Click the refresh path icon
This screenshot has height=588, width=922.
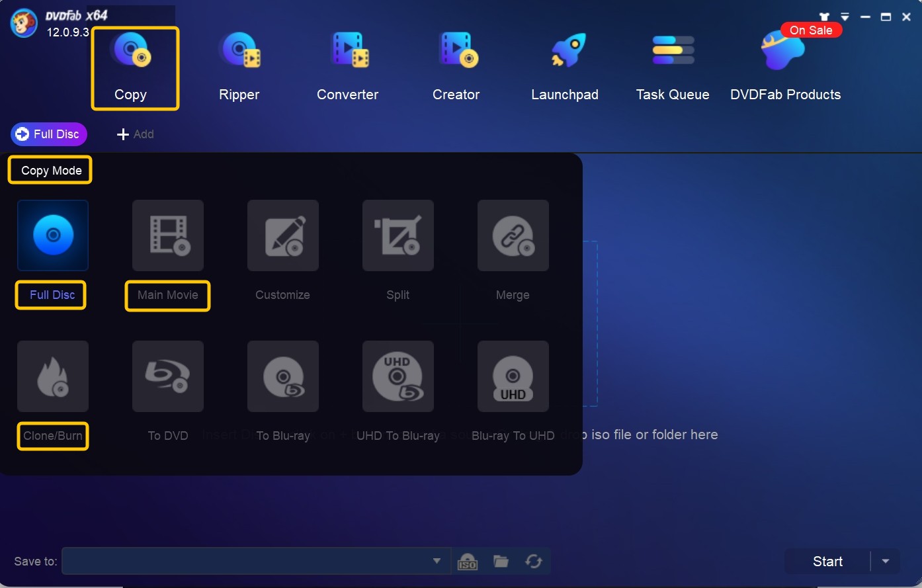click(534, 562)
